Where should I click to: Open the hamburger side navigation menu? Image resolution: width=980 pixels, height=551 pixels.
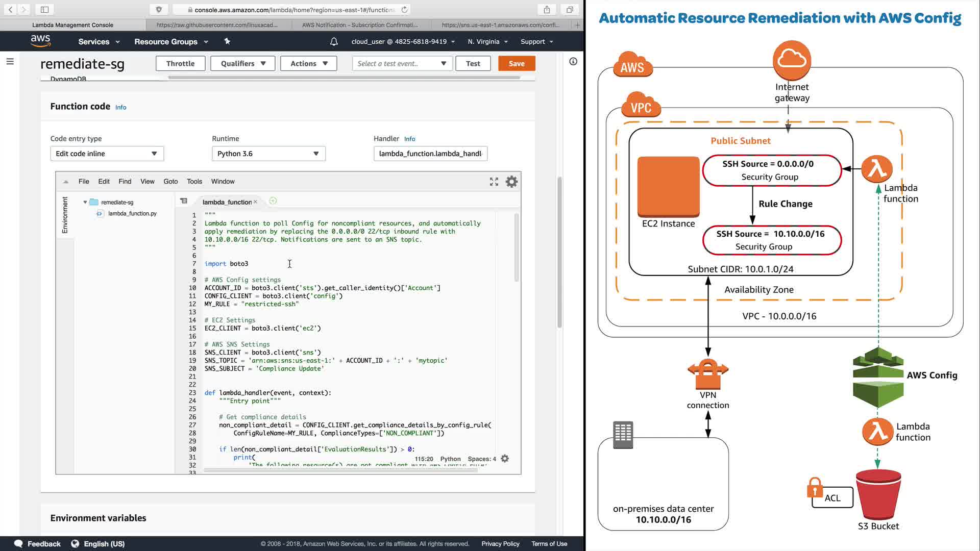point(10,62)
